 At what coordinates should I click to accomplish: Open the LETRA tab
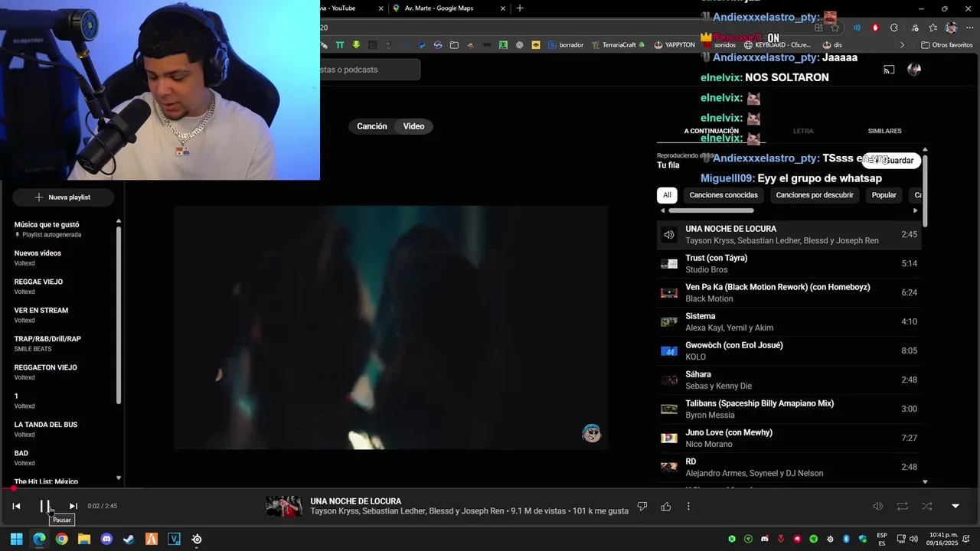click(803, 131)
